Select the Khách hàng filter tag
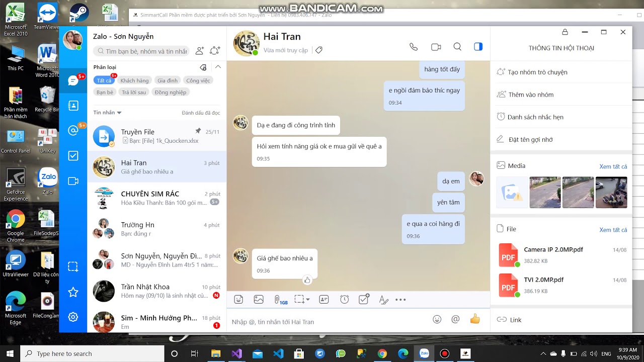The height and width of the screenshot is (362, 644). 134,80
